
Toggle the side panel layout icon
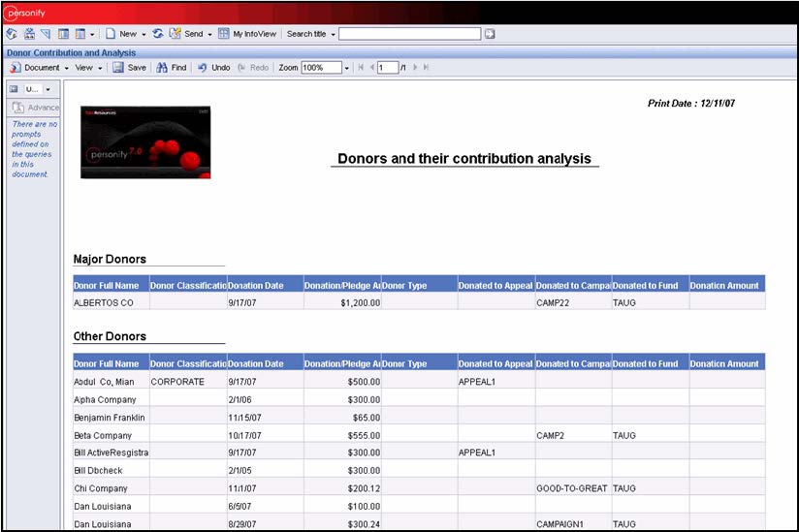(64, 34)
